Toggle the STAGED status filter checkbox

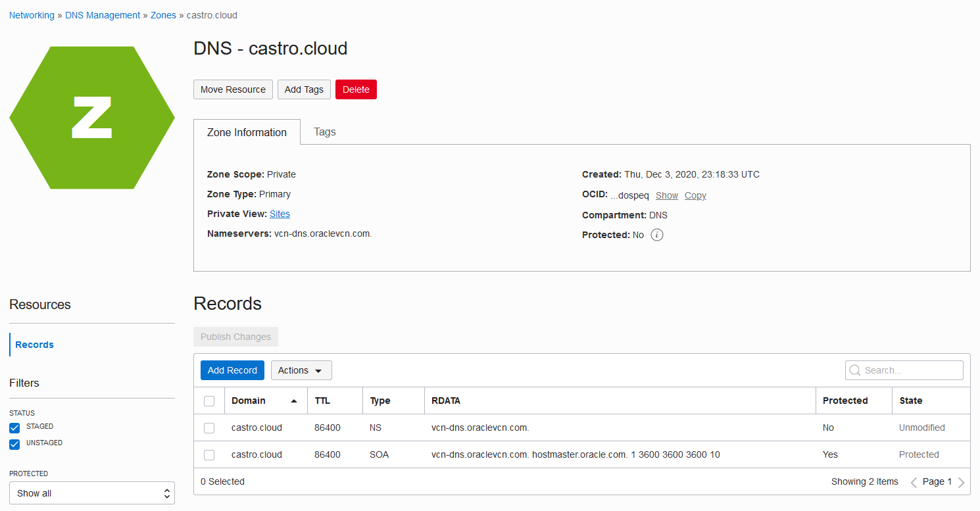pos(14,428)
